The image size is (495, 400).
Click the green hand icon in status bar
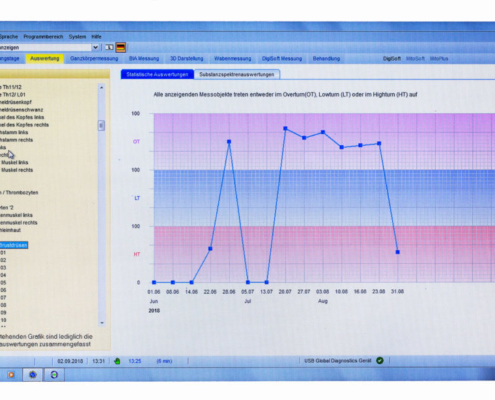[x=117, y=361]
